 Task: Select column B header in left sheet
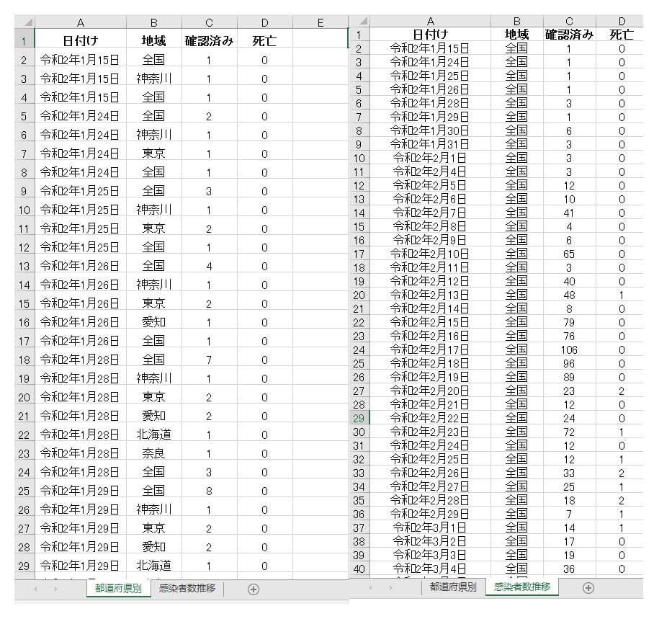154,22
